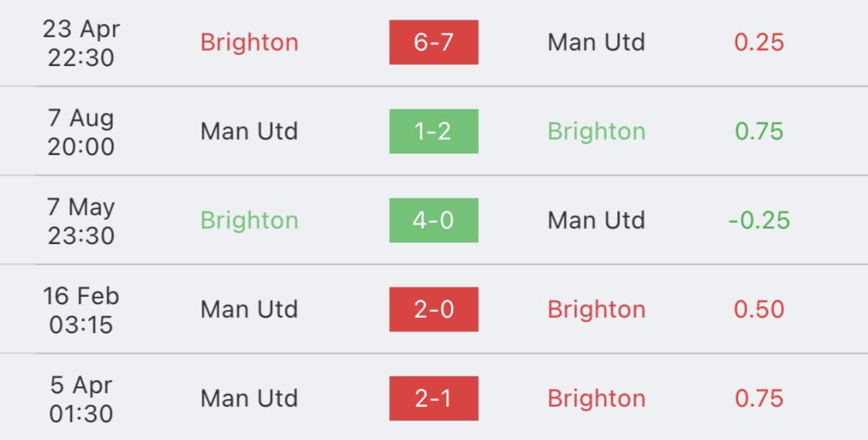Image resolution: width=868 pixels, height=440 pixels.
Task: Select the green 4-0 score box
Action: click(x=433, y=220)
